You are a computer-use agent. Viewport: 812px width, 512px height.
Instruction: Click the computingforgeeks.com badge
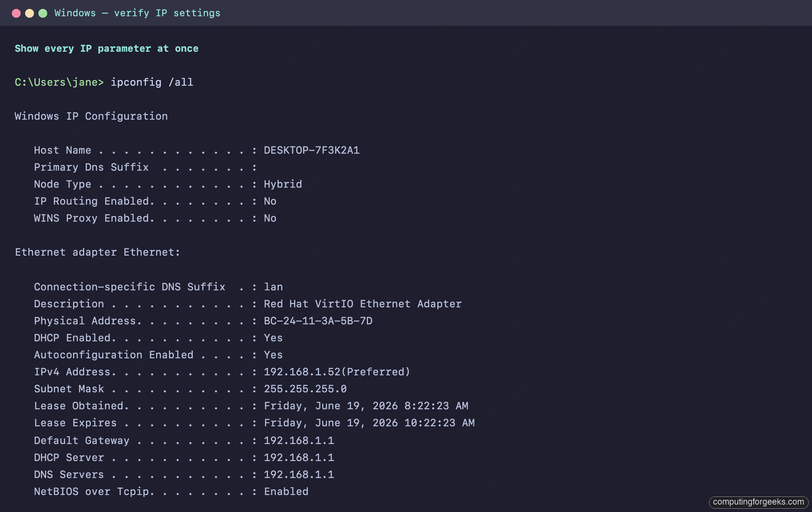click(x=758, y=502)
